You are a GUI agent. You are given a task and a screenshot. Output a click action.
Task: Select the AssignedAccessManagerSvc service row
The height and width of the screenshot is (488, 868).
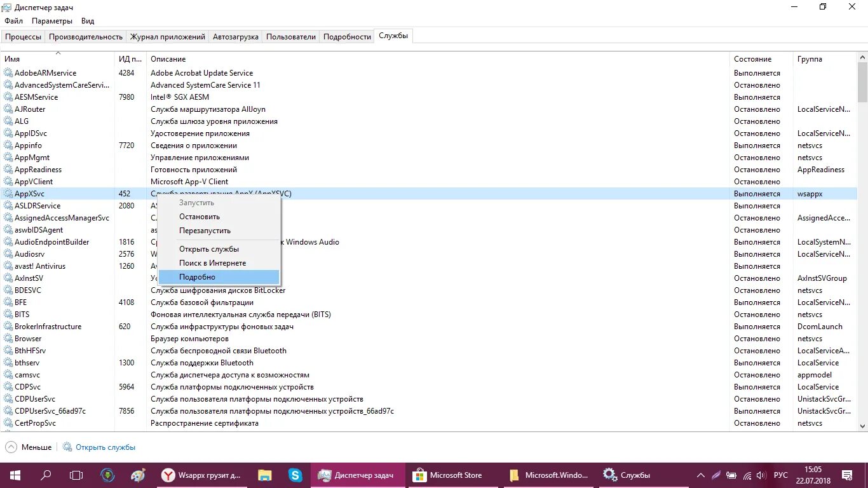(428, 218)
